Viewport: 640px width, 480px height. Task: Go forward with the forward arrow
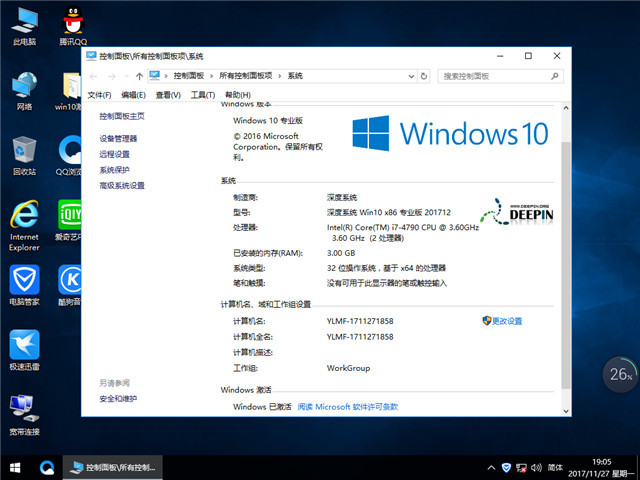tap(112, 76)
